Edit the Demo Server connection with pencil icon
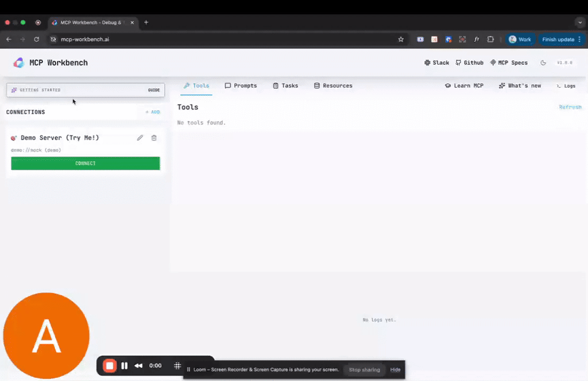The height and width of the screenshot is (381, 588). click(140, 138)
